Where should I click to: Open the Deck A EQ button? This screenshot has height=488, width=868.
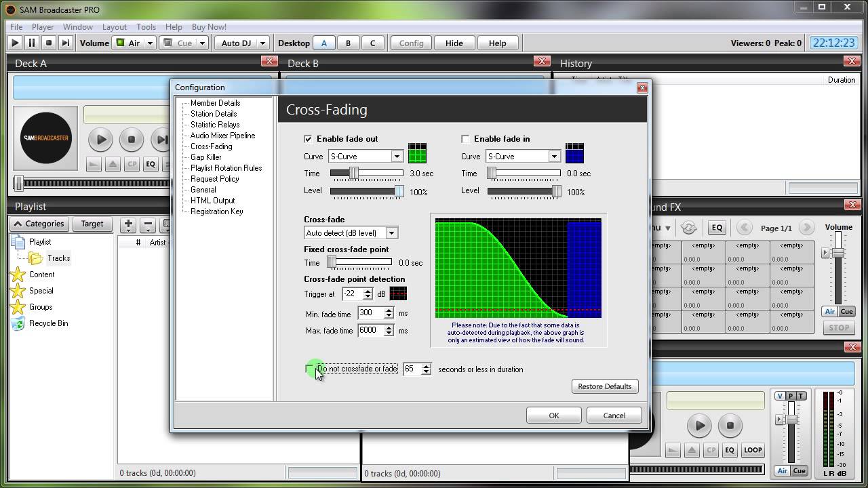pyautogui.click(x=151, y=164)
